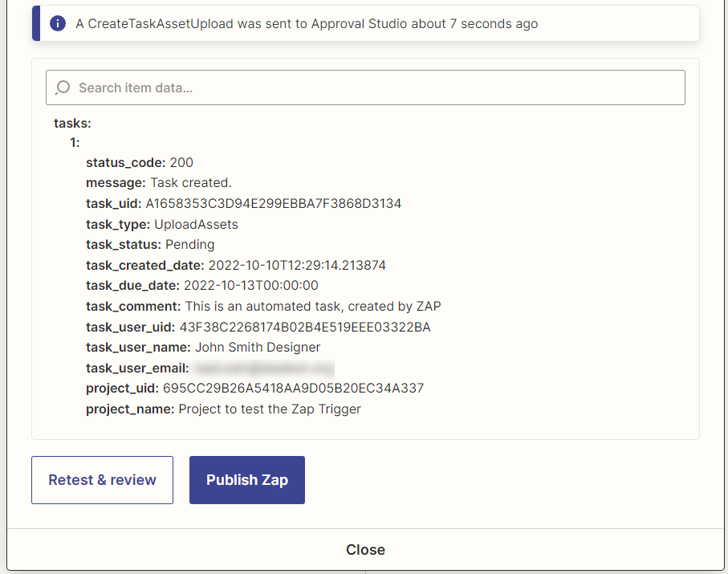728x574 pixels.
Task: Select the message Task created row
Action: pyautogui.click(x=159, y=182)
